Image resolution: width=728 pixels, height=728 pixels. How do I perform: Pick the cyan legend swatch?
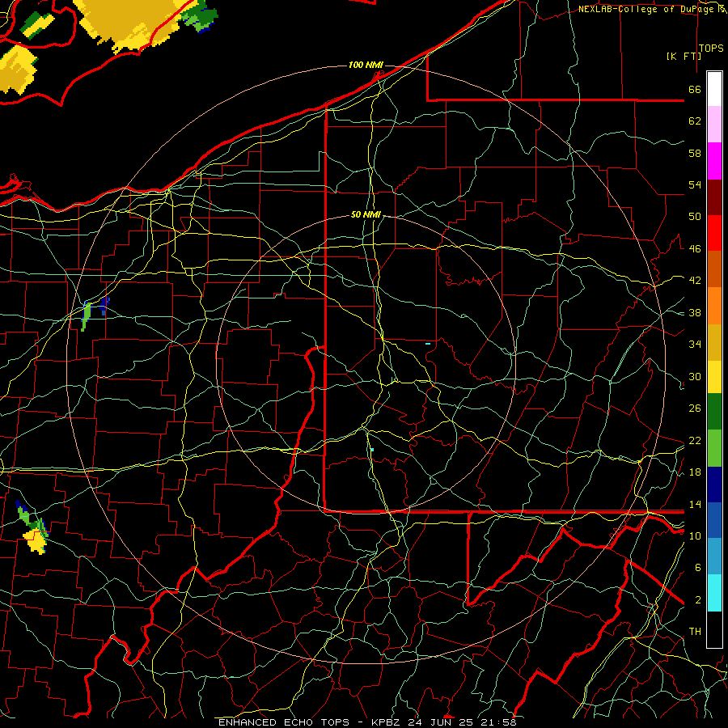click(x=714, y=592)
